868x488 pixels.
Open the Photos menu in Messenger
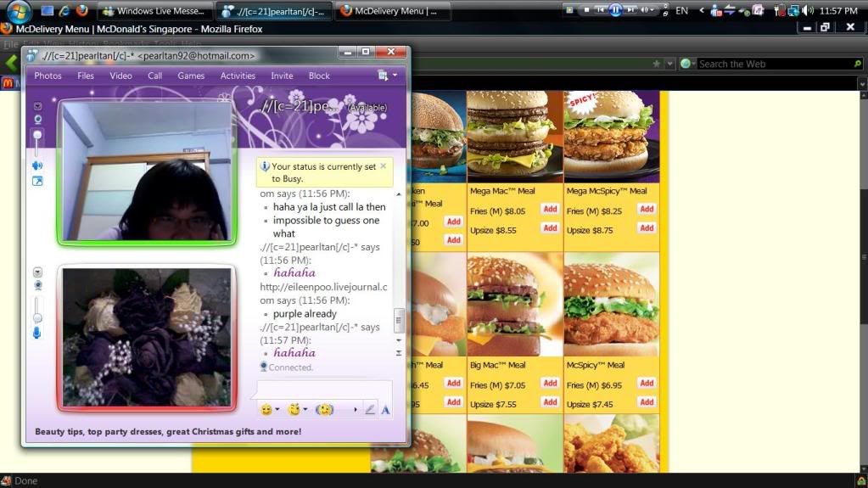48,76
